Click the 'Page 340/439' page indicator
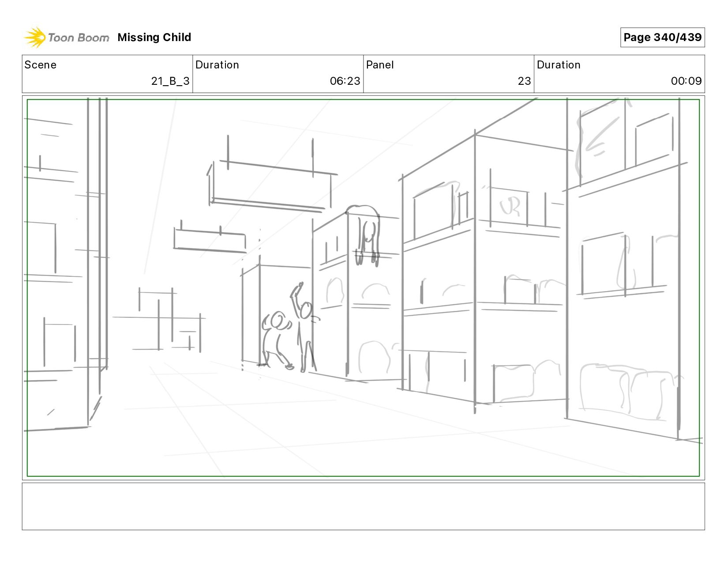This screenshot has width=728, height=563. 662,38
